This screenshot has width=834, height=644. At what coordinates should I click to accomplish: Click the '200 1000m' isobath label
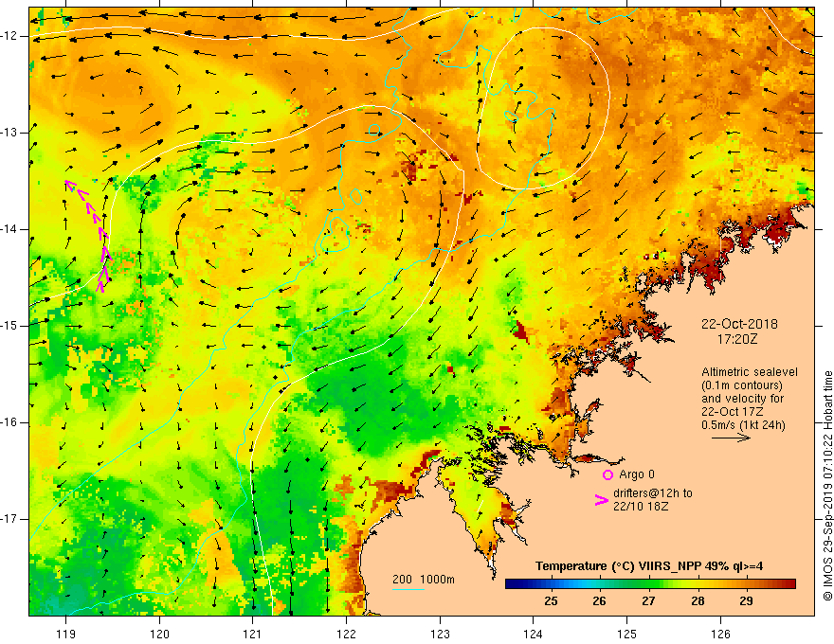(424, 580)
